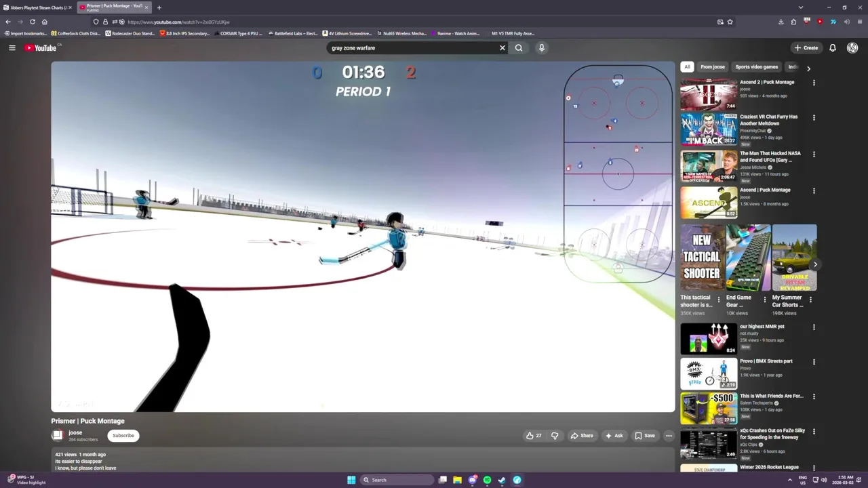
Task: Open the browser application menu
Action: [860, 22]
